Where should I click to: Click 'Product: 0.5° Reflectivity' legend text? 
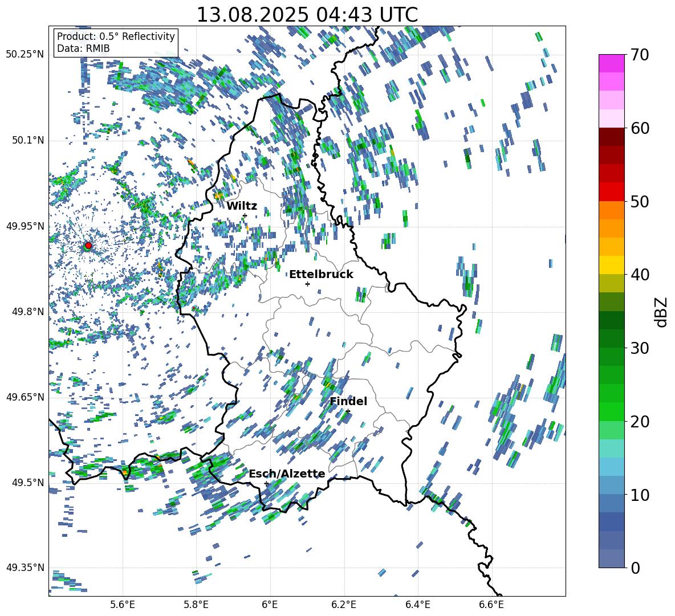pyautogui.click(x=116, y=36)
